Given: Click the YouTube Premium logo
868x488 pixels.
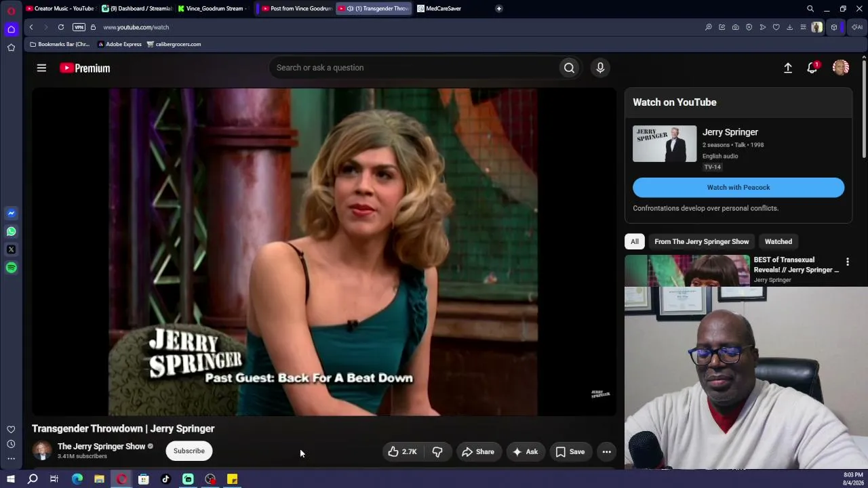Looking at the screenshot, I should tap(85, 68).
